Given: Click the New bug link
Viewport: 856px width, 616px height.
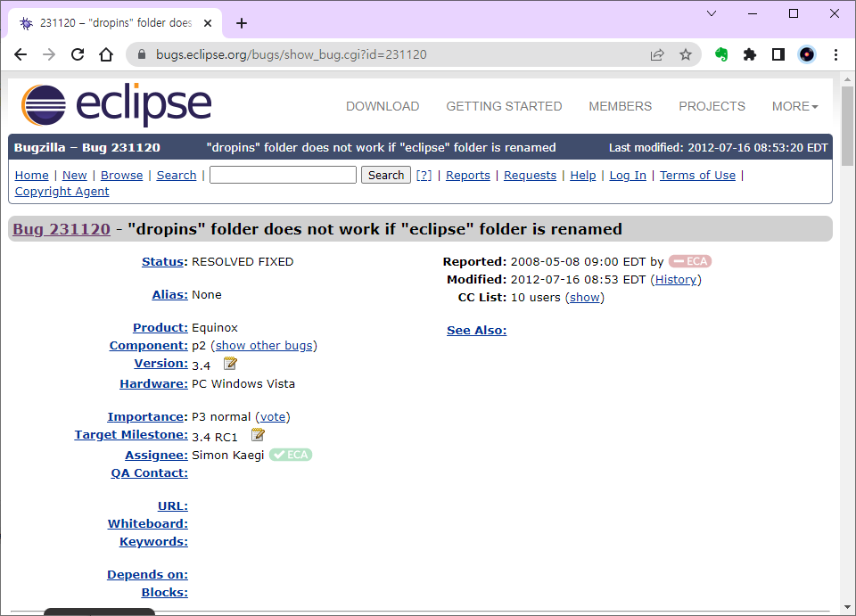Looking at the screenshot, I should tap(74, 175).
